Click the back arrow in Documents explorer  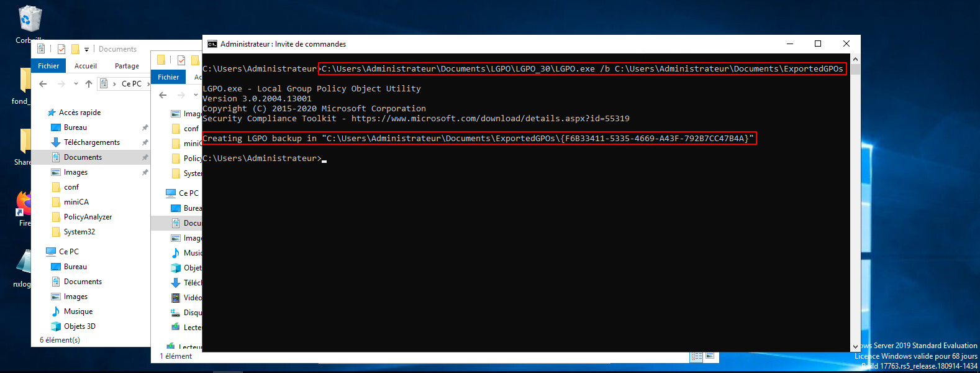[43, 84]
